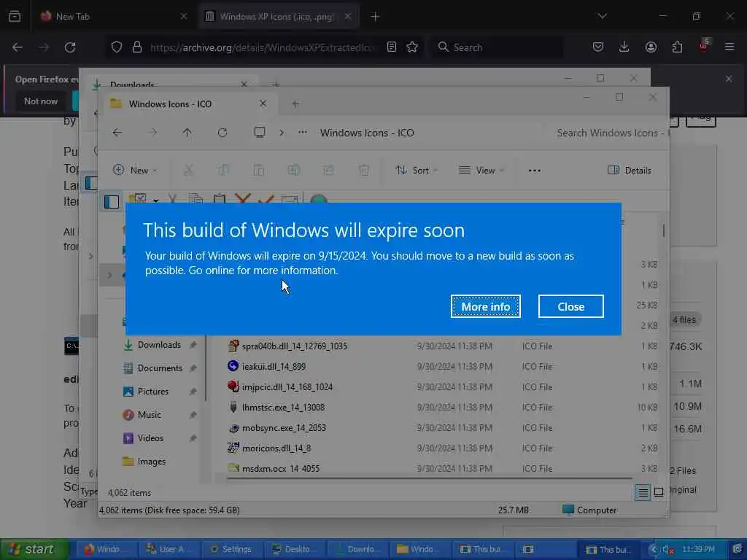Screen dimensions: 747x560
Task: Toggle Reader View icon in URL bar
Action: pos(392,47)
